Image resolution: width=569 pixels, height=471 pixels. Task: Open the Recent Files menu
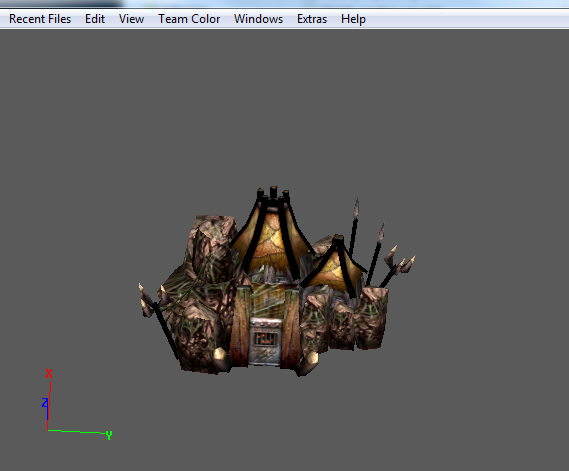tap(40, 19)
